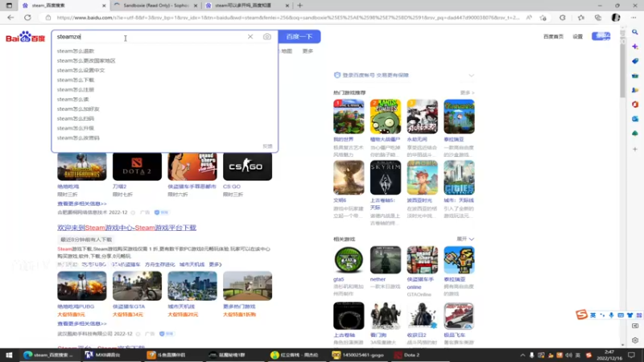Choose suggestion steam怎么下载

76,80
